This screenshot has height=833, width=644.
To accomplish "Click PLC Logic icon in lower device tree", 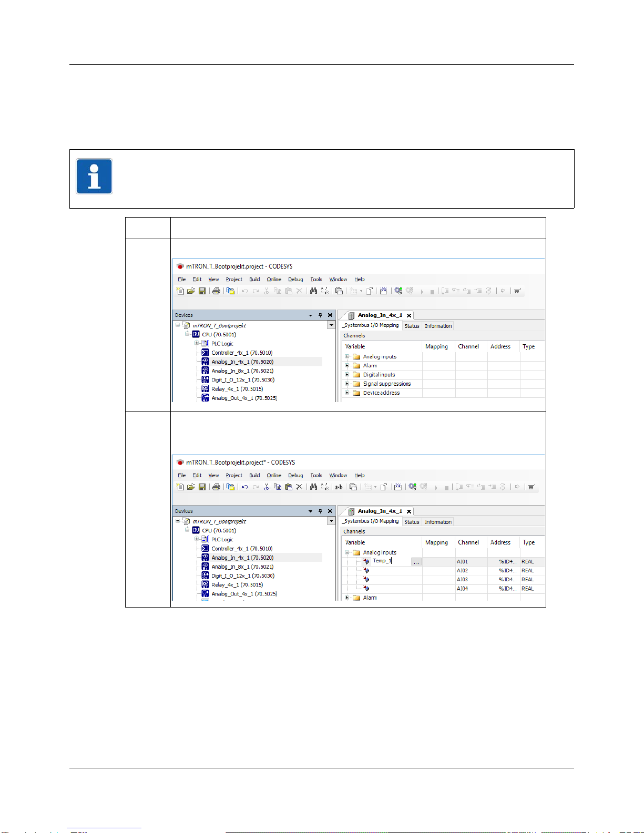I will tap(205, 539).
